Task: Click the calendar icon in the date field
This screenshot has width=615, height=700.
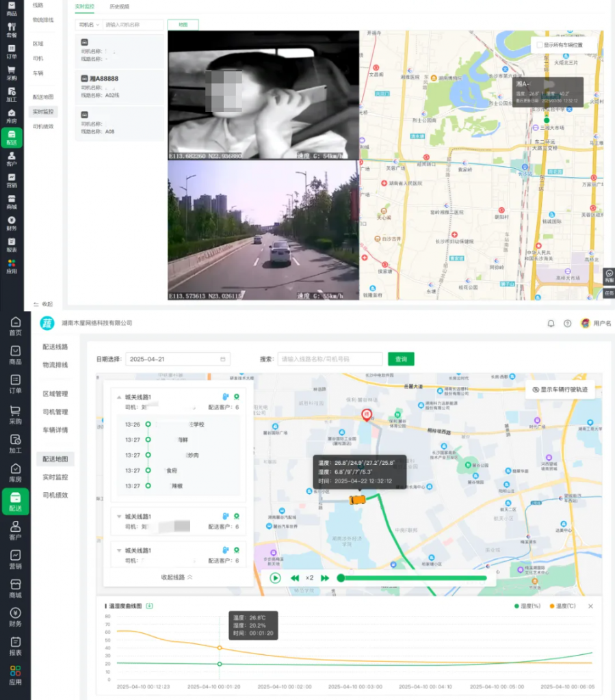Action: click(x=223, y=359)
